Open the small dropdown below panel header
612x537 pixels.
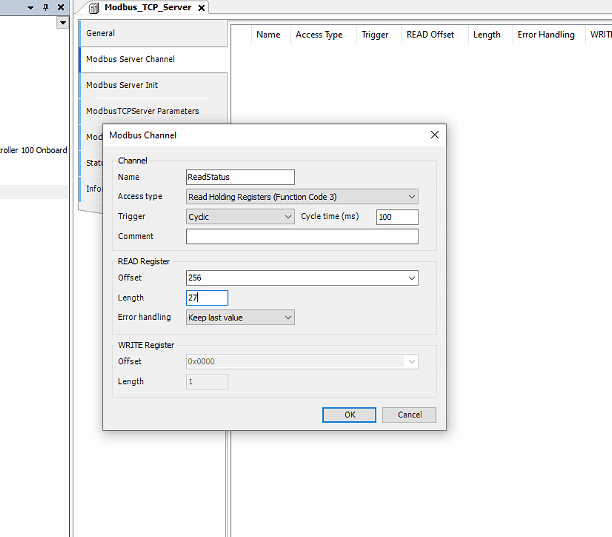coord(62,23)
